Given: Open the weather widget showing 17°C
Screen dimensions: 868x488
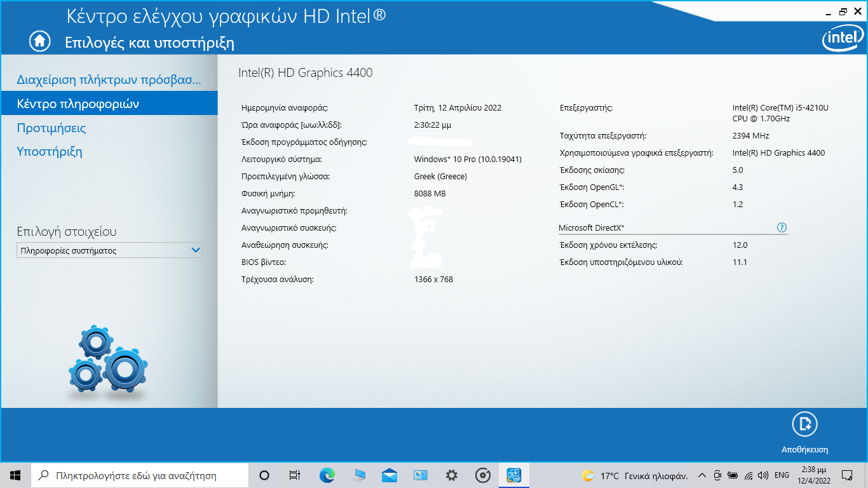Looking at the screenshot, I should [634, 475].
